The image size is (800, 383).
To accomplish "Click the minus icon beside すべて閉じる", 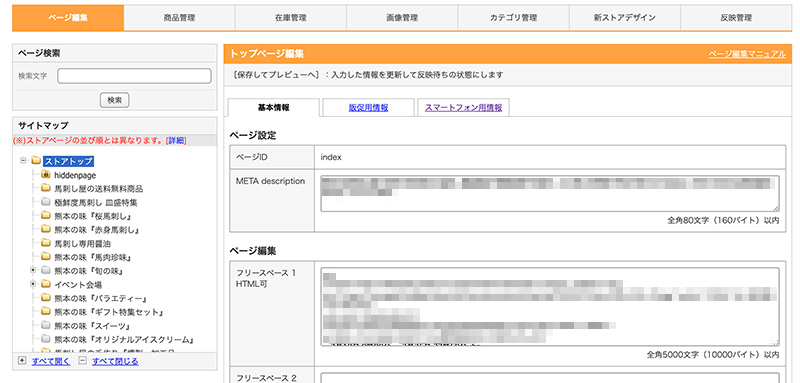I will [x=82, y=361].
